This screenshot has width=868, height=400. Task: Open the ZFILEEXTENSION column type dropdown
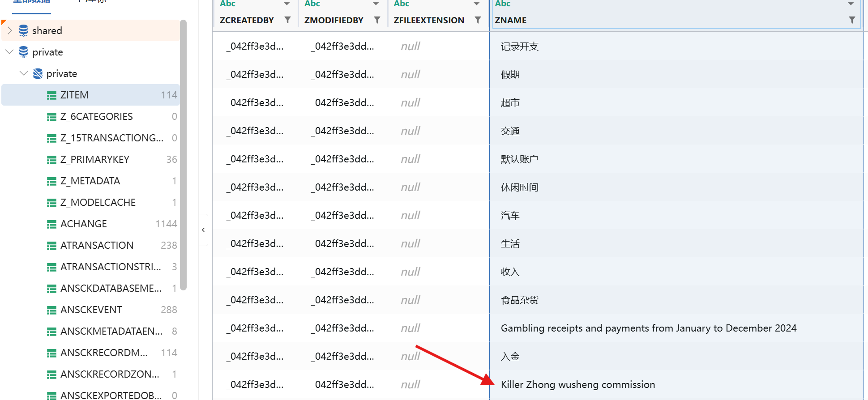click(477, 4)
